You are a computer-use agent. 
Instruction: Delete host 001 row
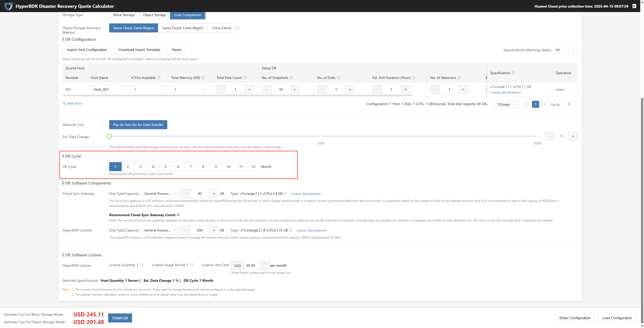pyautogui.click(x=560, y=90)
